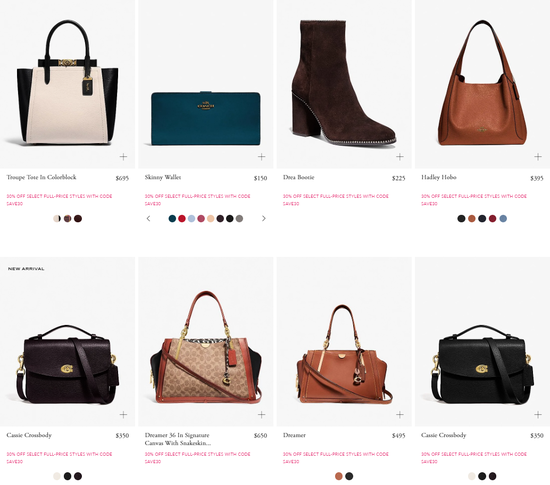Click Dreamer 36 Signature Canvas bag thumbnail
The width and height of the screenshot is (550, 485).
point(206,347)
